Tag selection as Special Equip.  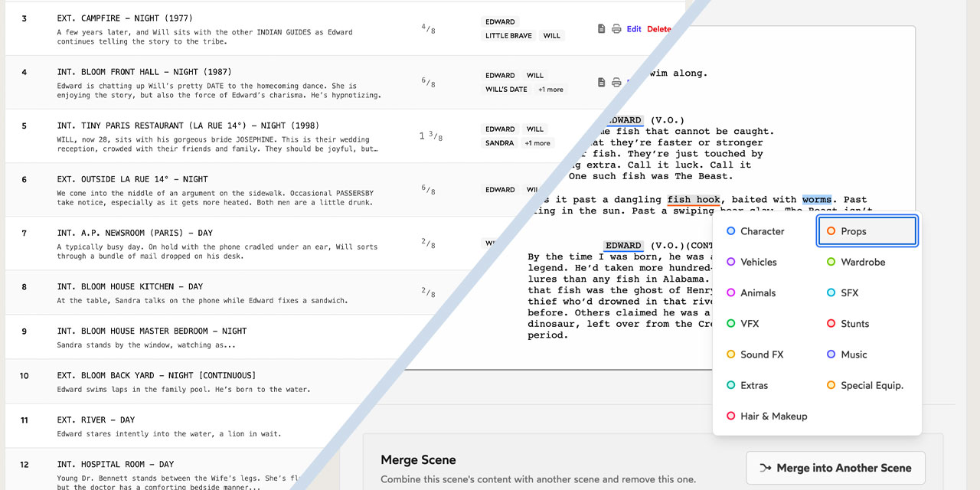871,385
